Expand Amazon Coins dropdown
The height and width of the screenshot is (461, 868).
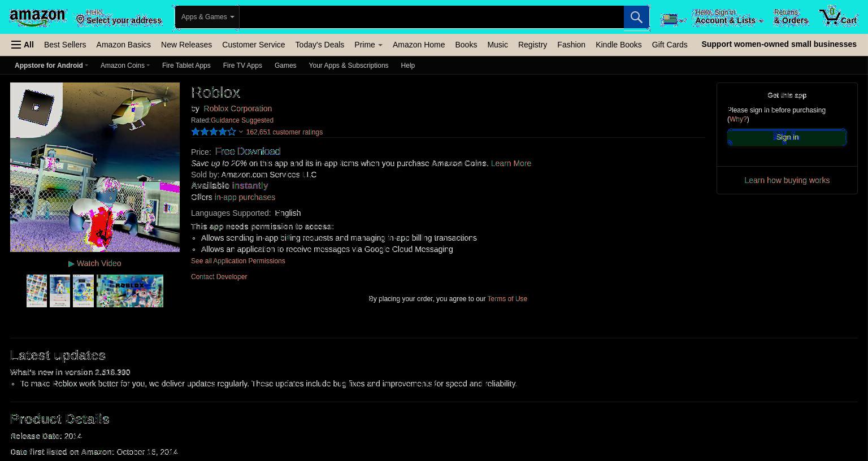pos(125,66)
